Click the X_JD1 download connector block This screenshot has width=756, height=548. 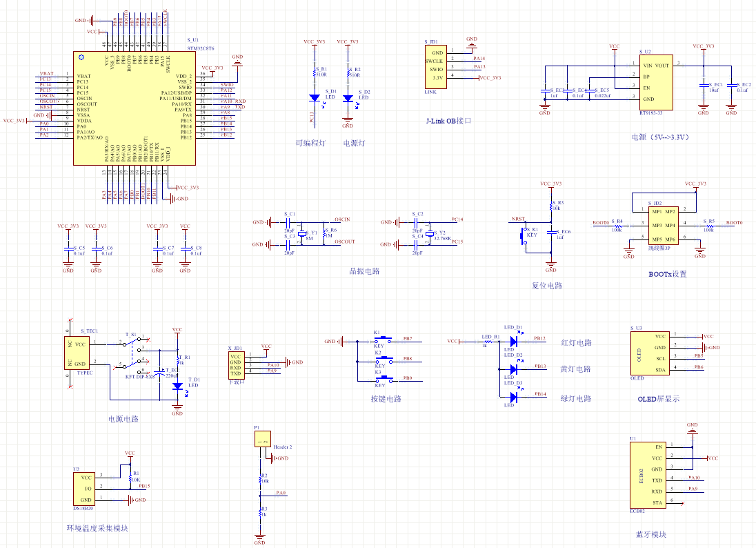point(235,366)
